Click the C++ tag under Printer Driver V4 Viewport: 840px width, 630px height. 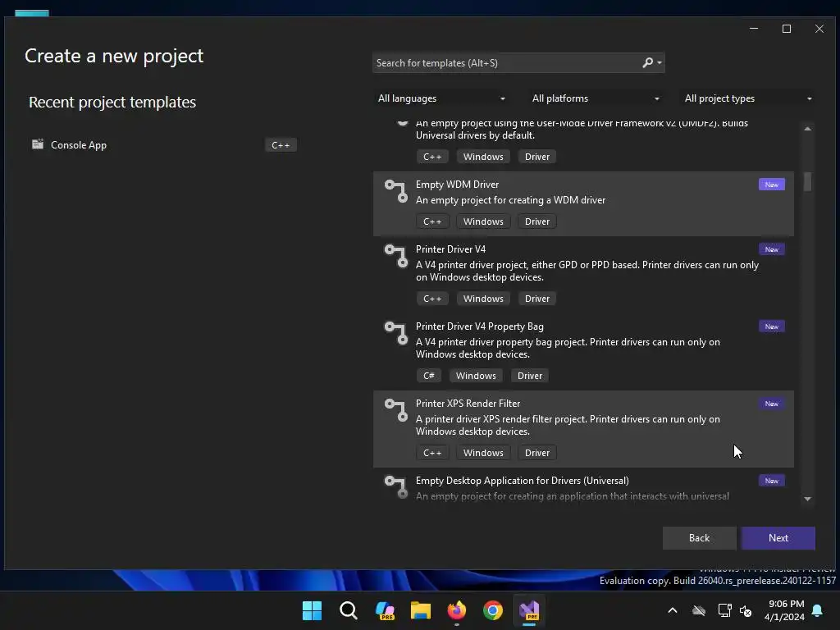click(x=432, y=299)
